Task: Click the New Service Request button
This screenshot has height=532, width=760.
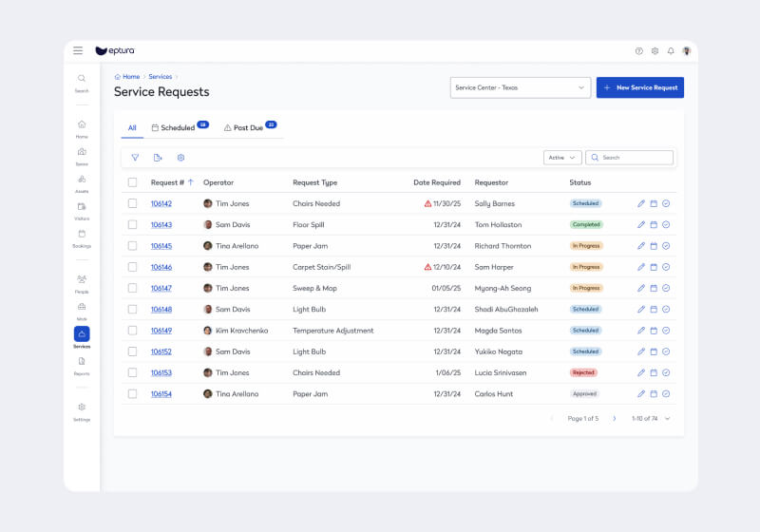Action: 639,87
